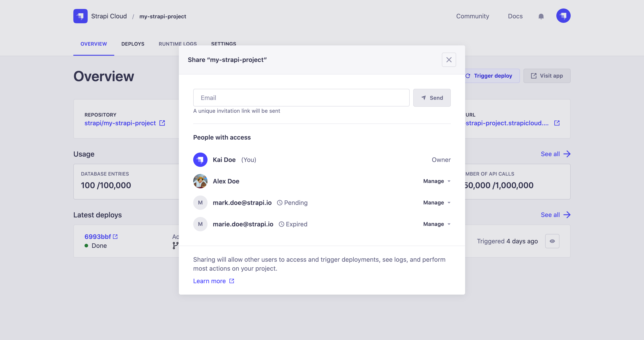This screenshot has width=644, height=340.
Task: Click close button on share dialog
Action: coord(449,60)
